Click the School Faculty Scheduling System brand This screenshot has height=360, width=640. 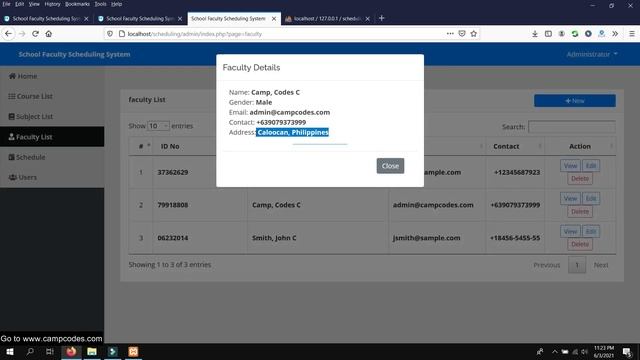coord(74,54)
